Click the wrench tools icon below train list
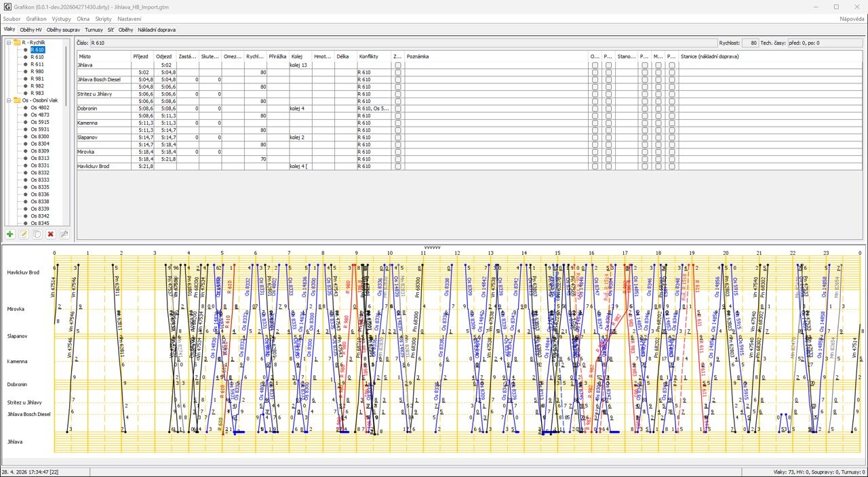 tap(64, 234)
